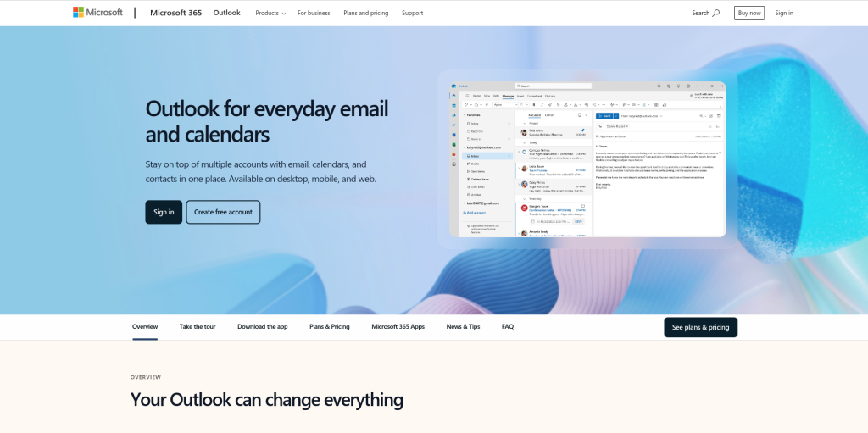868x433 pixels.
Task: Open Mail icon in Outlook app sidebar
Action: (454, 96)
